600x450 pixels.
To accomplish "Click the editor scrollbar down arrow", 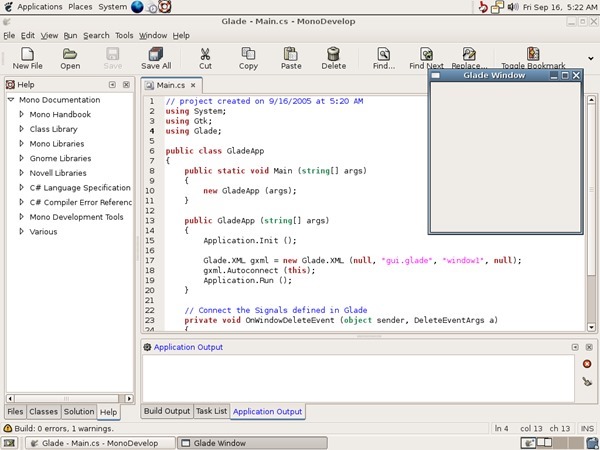I will 591,327.
